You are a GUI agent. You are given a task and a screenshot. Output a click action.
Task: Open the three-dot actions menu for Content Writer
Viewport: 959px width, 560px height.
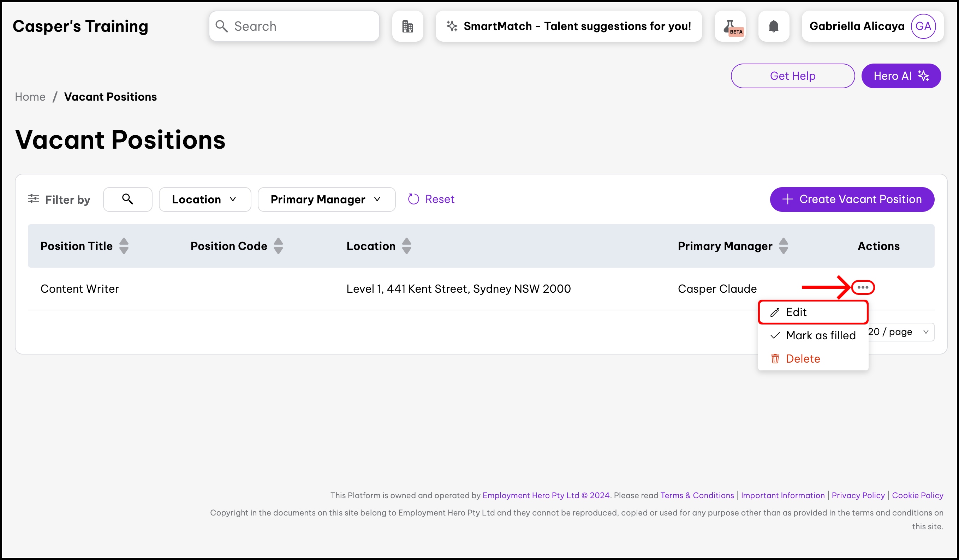click(x=862, y=287)
